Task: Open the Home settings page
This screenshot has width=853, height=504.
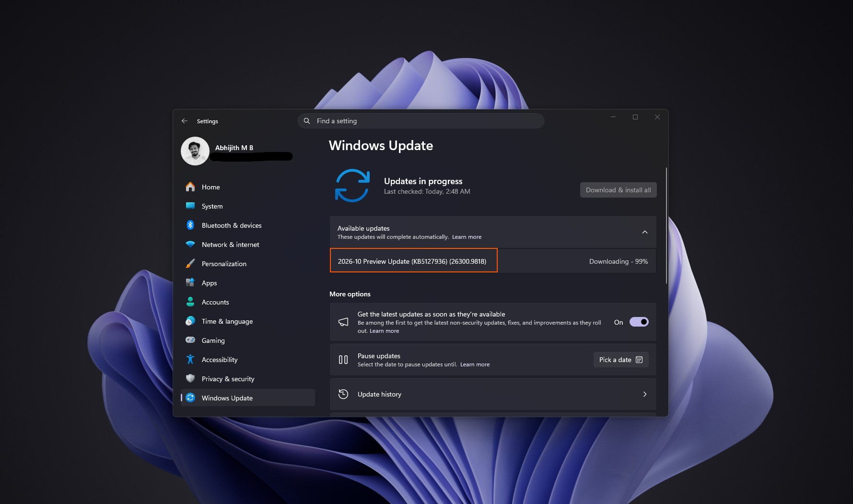Action: point(248,187)
